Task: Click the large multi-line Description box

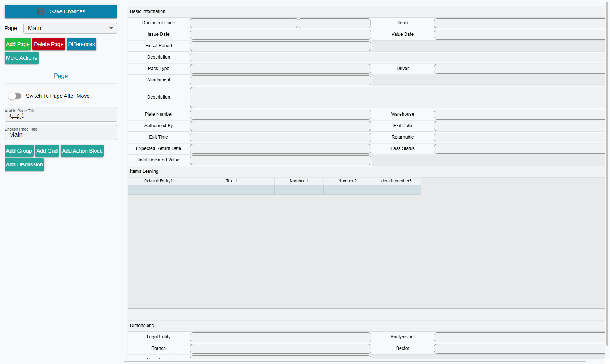Action: (397, 97)
